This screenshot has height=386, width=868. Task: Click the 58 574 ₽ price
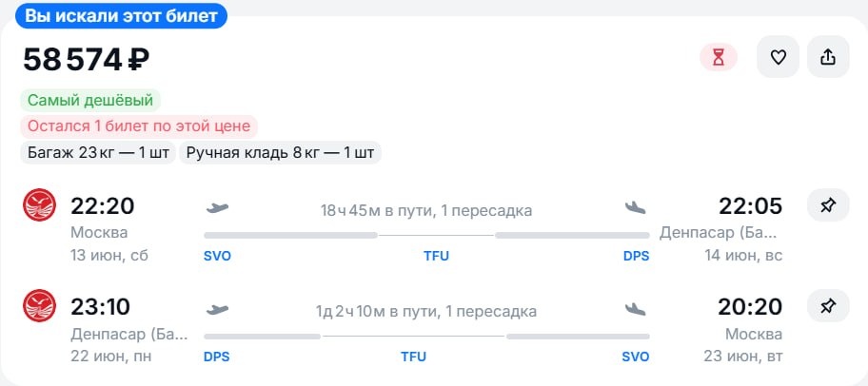click(87, 60)
